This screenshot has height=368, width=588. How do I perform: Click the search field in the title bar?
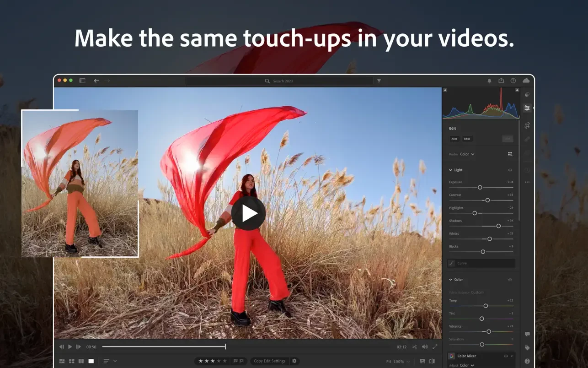(x=283, y=81)
